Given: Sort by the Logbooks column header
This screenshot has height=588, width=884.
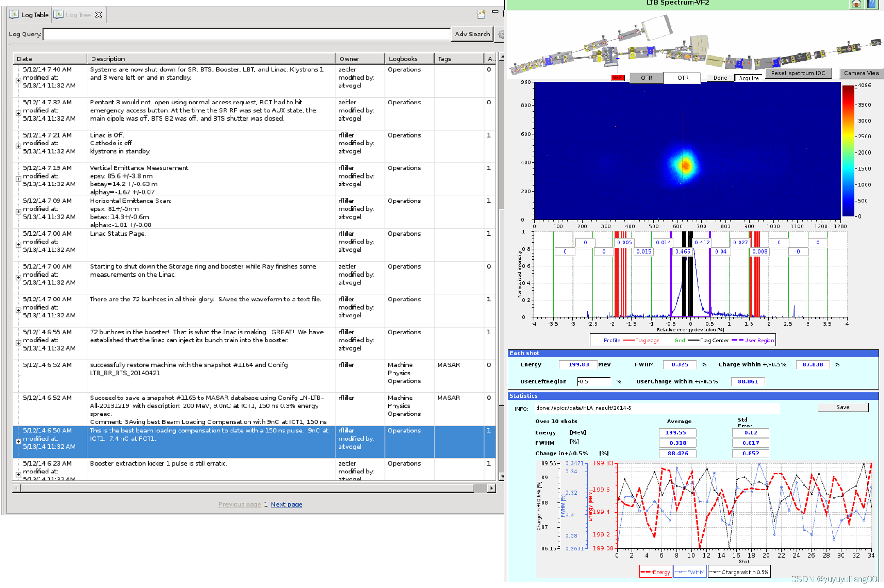Looking at the screenshot, I should point(410,59).
